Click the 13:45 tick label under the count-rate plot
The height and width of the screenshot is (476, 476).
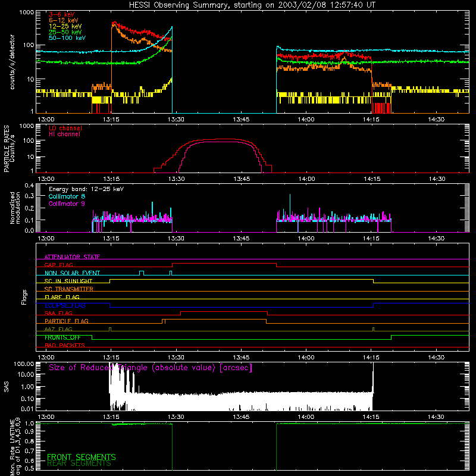(241, 120)
